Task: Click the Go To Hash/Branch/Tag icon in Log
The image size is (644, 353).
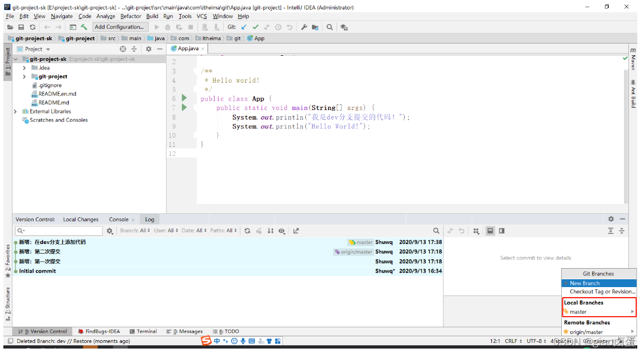Action: (x=296, y=231)
